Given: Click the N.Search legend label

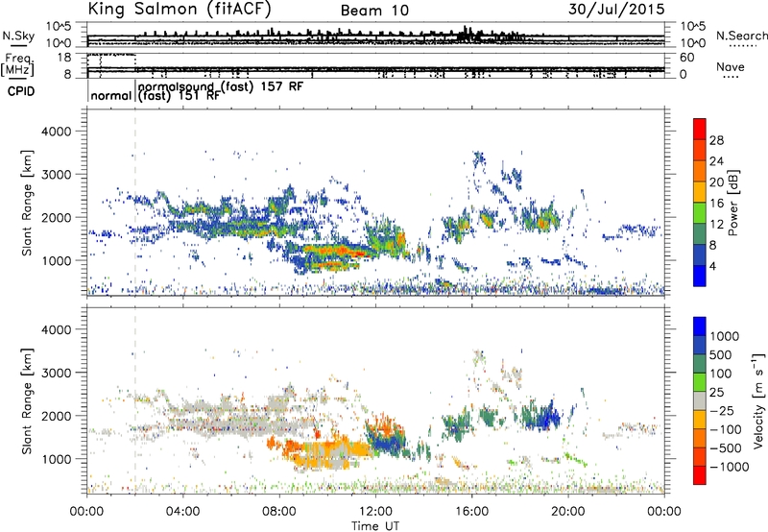Looking at the screenshot, I should pyautogui.click(x=742, y=36).
